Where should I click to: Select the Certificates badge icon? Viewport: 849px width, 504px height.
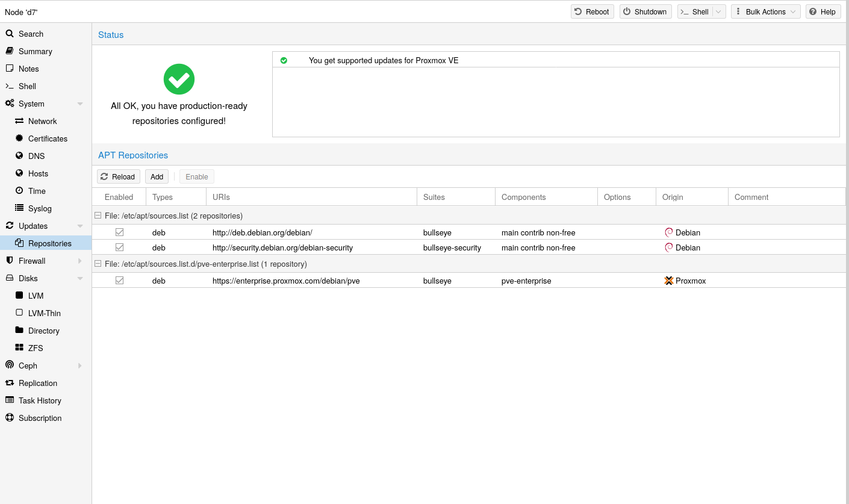click(x=19, y=138)
